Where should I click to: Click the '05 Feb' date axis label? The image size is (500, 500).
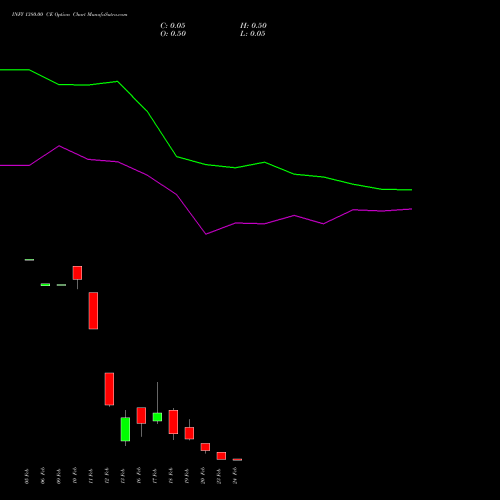click(27, 476)
